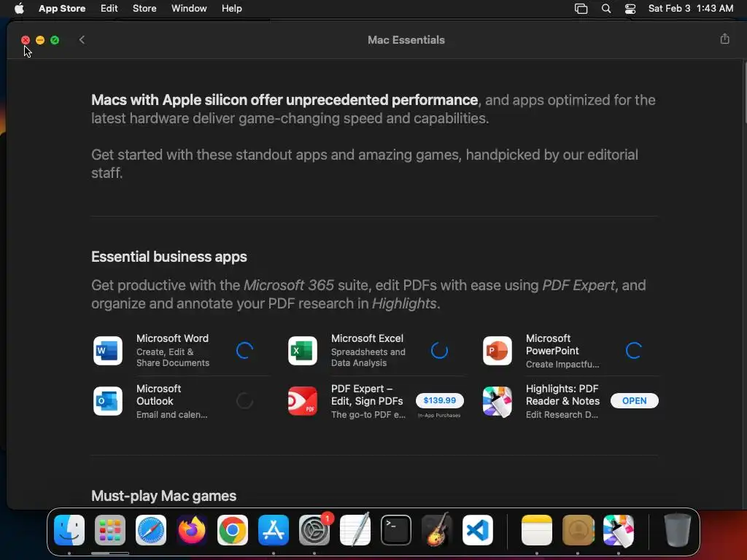Click the Mac Essentials window title
747x560 pixels.
coord(406,40)
